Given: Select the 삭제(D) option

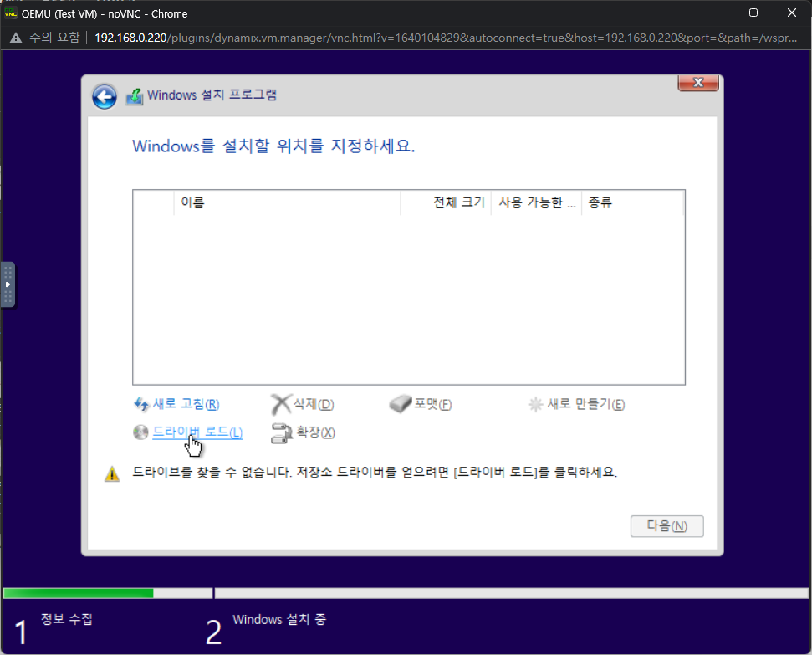Looking at the screenshot, I should [x=314, y=404].
